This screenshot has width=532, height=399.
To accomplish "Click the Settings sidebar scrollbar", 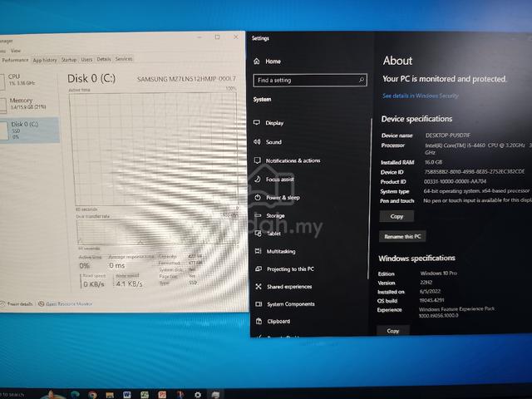I will [x=370, y=199].
